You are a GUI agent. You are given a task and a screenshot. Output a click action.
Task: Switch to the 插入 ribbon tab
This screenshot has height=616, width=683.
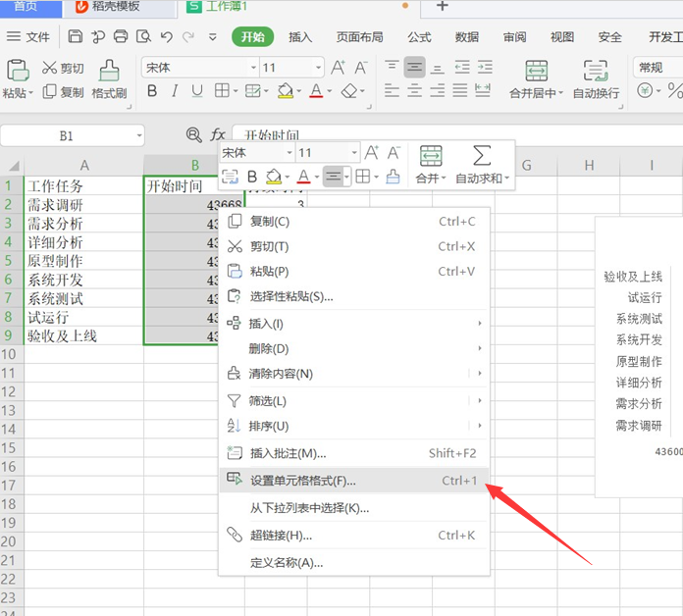pyautogui.click(x=300, y=37)
